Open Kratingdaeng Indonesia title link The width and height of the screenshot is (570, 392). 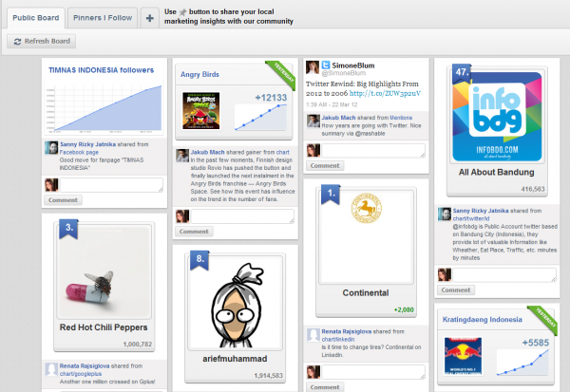pos(482,320)
